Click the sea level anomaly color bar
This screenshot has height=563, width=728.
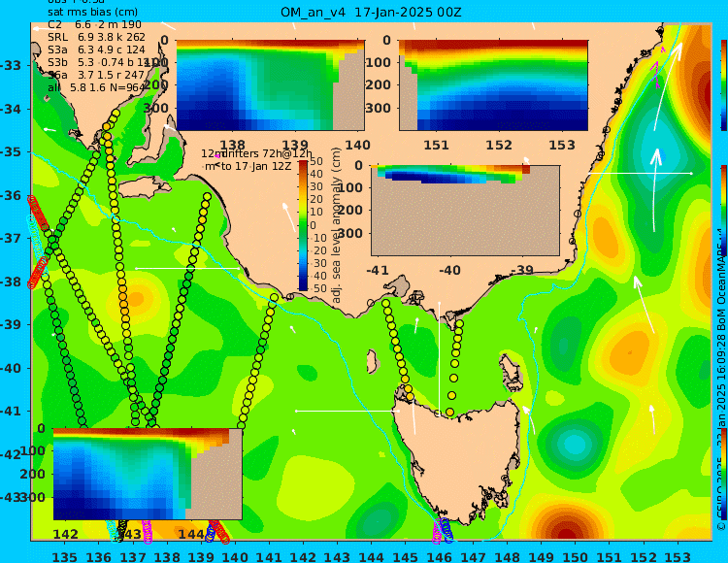303,225
